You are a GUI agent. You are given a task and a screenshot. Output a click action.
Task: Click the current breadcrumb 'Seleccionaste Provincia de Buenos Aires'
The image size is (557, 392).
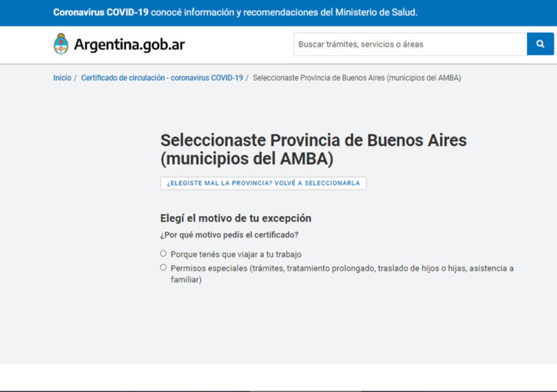pyautogui.click(x=356, y=78)
